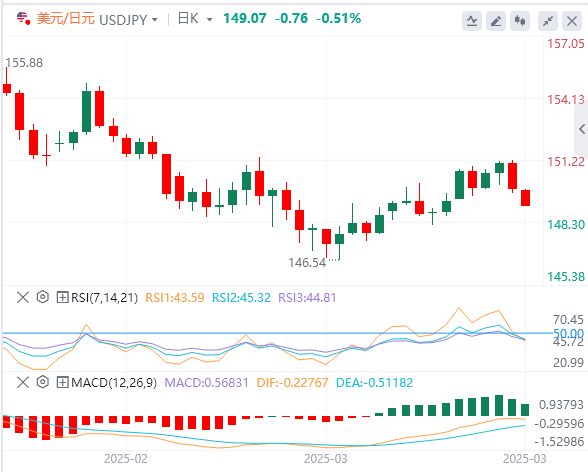
Task: Click the -0.76 price change
Action: tap(291, 18)
